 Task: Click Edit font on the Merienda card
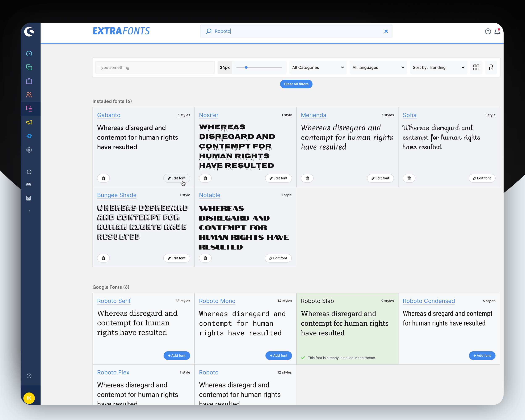pos(380,178)
